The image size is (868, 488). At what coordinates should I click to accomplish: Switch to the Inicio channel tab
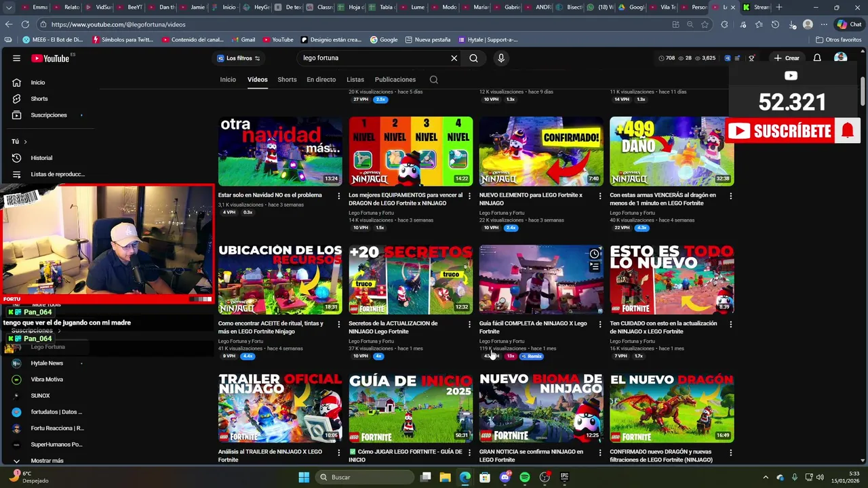pos(228,79)
